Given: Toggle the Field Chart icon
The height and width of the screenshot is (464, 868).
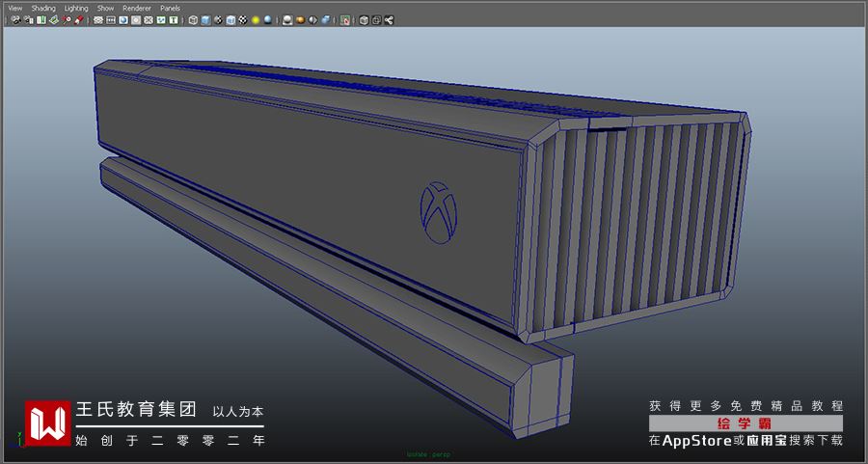Looking at the screenshot, I should coord(149,20).
